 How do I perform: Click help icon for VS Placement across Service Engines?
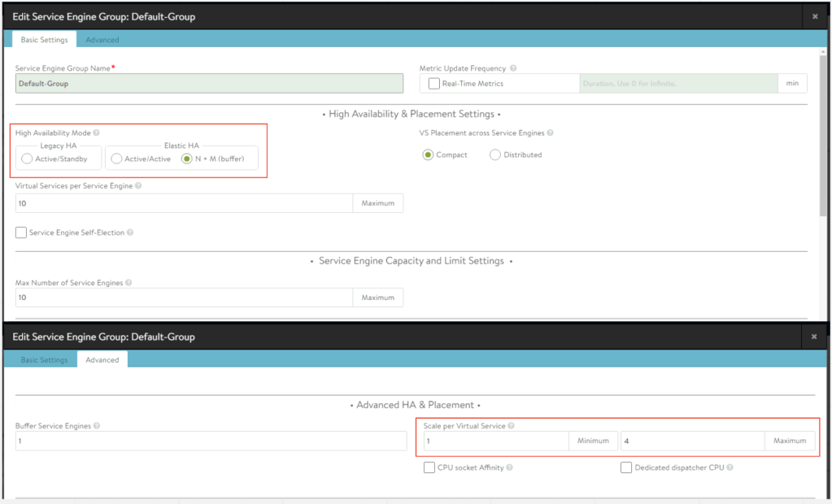551,133
